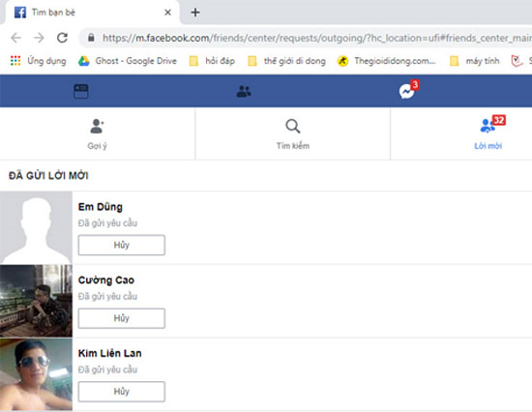This screenshot has width=532, height=412.
Task: Open the máy tính bookmark folder
Action: [475, 61]
